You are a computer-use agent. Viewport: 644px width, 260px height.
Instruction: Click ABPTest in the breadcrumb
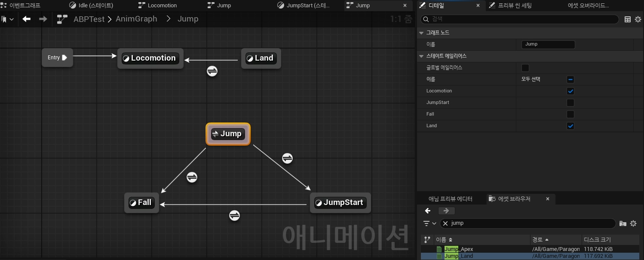pyautogui.click(x=89, y=19)
